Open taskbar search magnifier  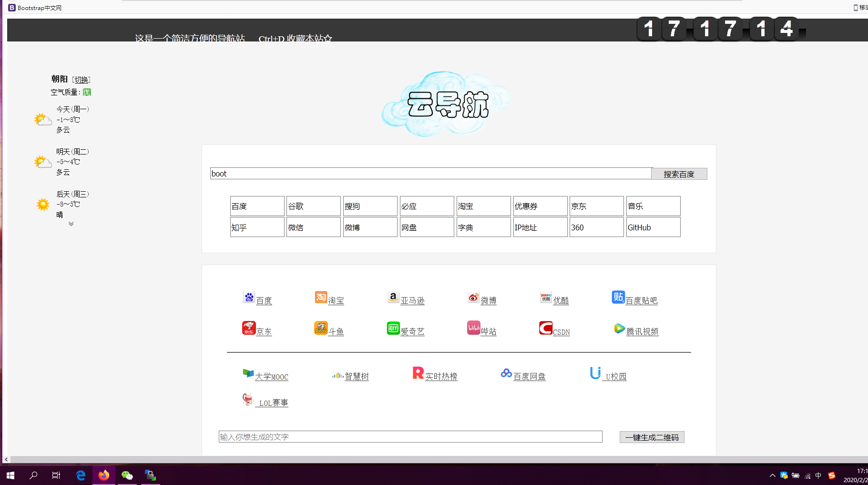point(33,475)
